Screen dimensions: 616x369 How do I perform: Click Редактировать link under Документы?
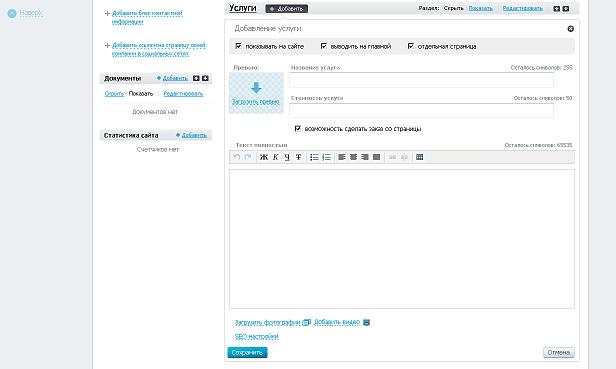[x=183, y=94]
